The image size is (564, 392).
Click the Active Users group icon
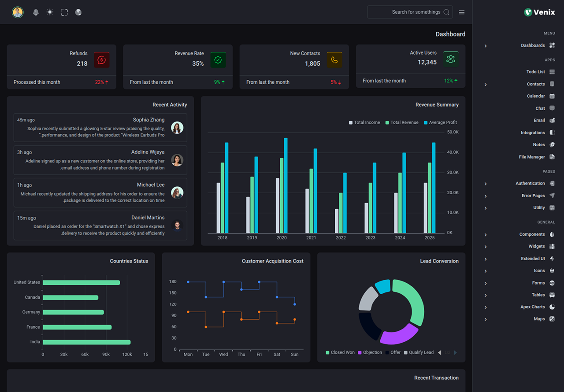click(x=451, y=59)
